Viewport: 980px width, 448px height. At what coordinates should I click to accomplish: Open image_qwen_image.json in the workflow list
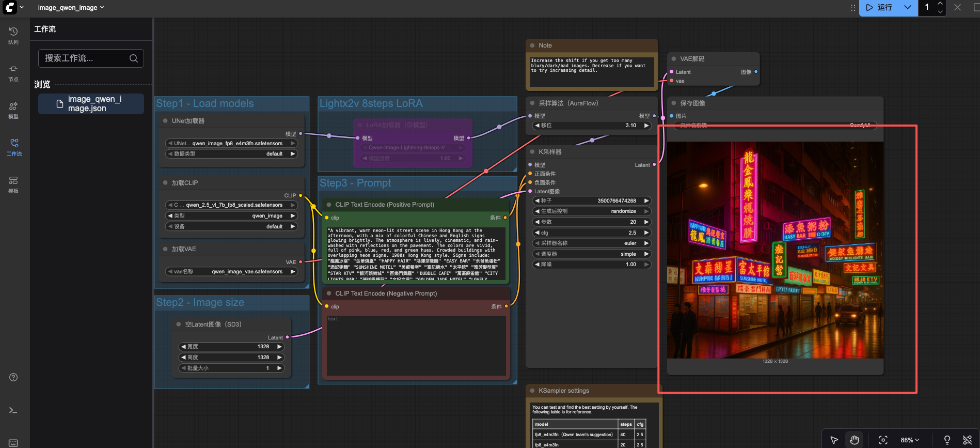(x=91, y=104)
